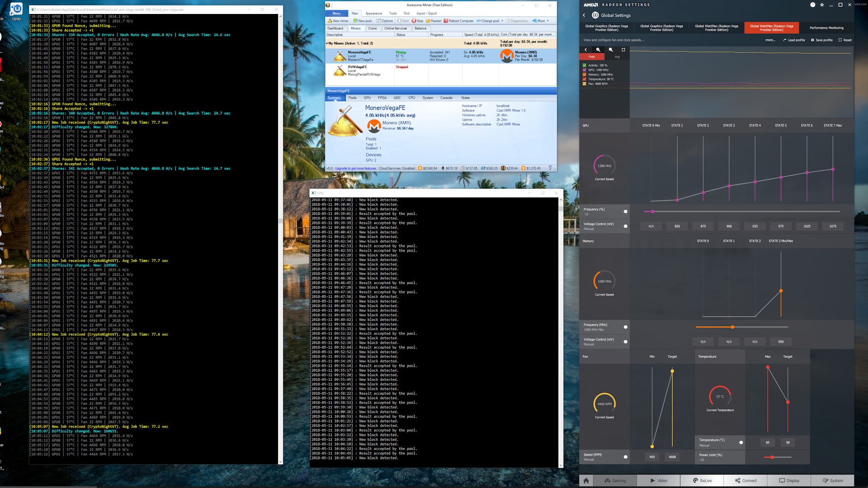868x488 pixels.
Task: Click the Power Limit slider handle
Action: click(772, 457)
